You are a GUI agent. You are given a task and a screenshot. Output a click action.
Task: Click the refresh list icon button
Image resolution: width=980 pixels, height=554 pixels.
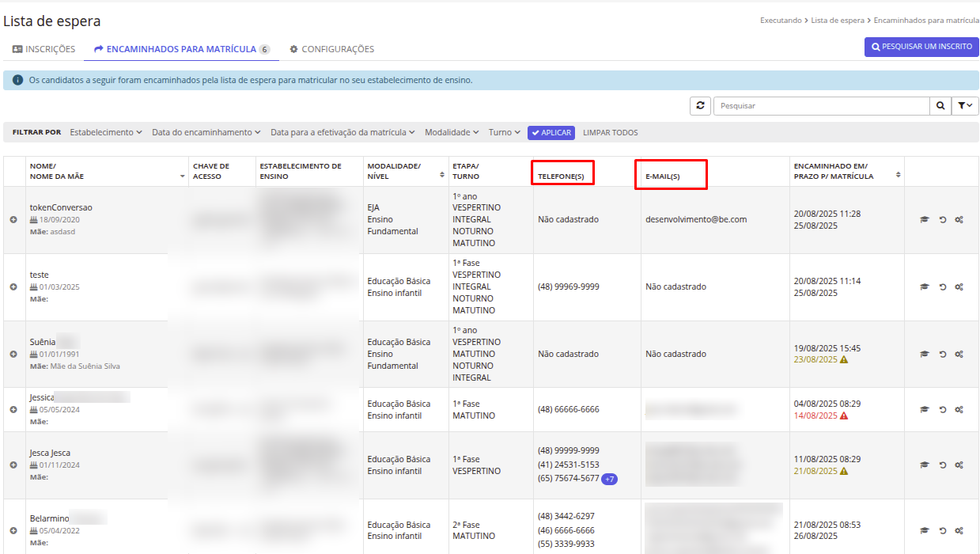click(x=700, y=105)
